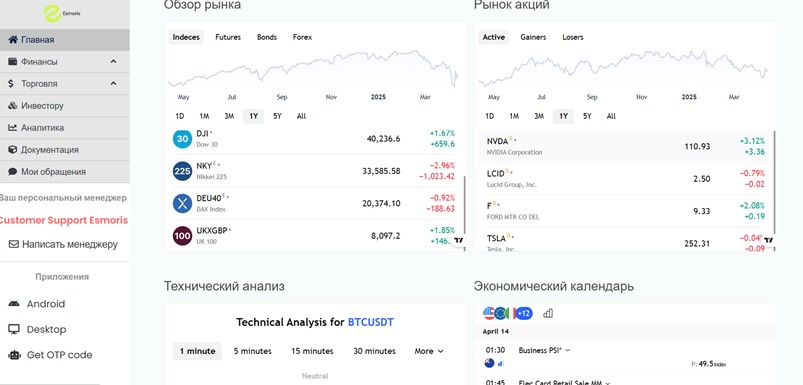Open the BTCUSDT symbol link
This screenshot has height=385, width=803.
[371, 323]
